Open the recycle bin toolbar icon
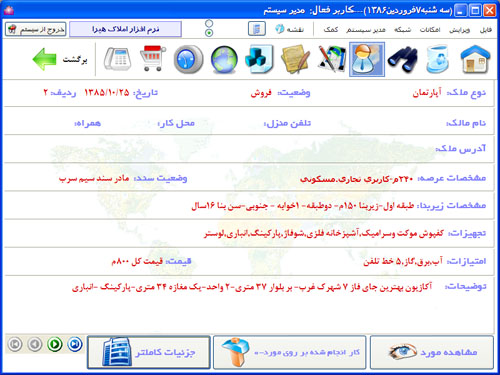Screen dimensions: 500x375 [438, 59]
